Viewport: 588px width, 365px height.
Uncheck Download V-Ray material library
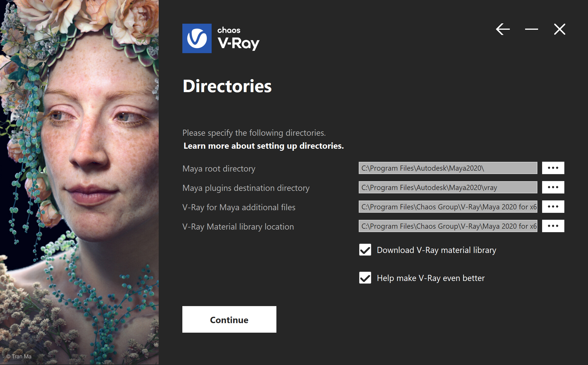(365, 250)
